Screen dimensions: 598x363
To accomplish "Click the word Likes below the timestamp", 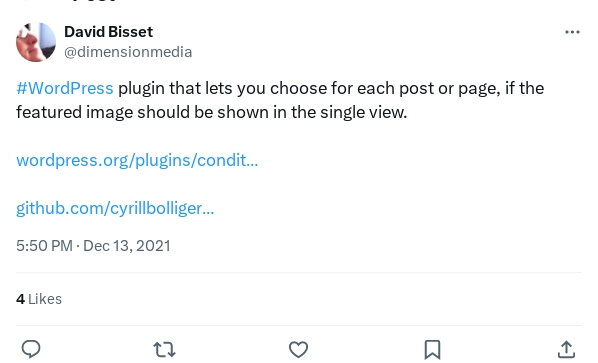I will point(45,299).
